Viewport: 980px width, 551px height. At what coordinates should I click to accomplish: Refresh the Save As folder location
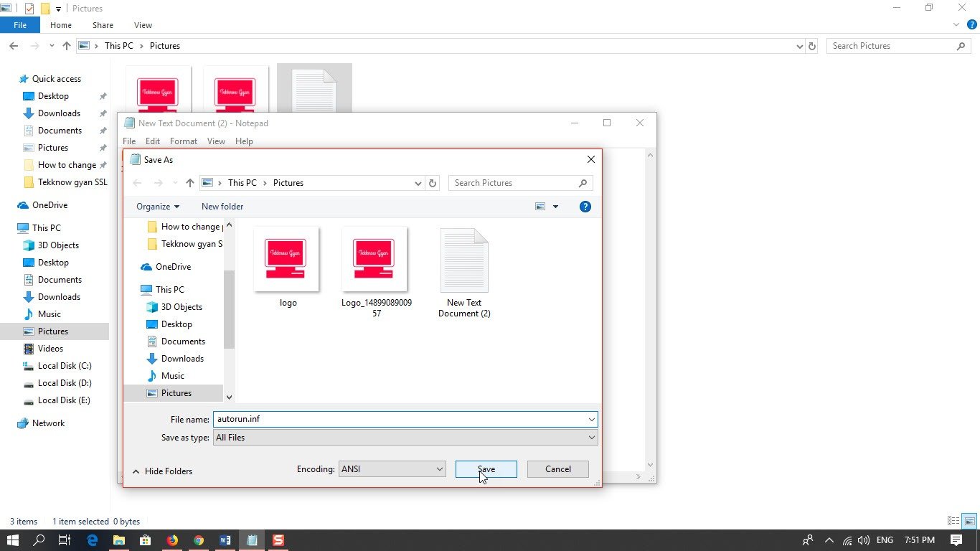point(433,183)
